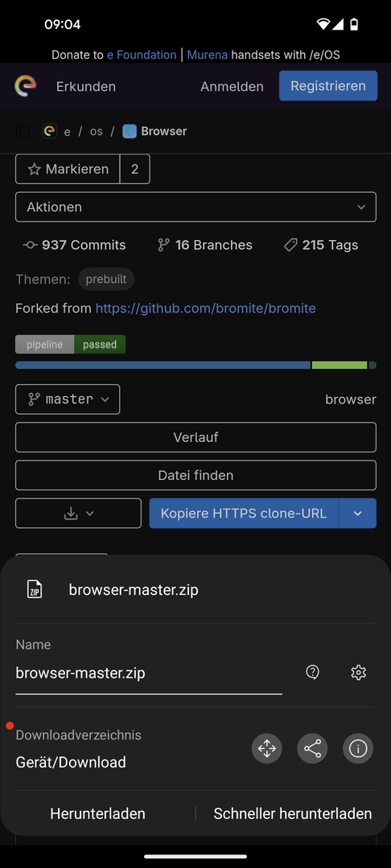Open Erkunden menu item
This screenshot has width=391, height=868.
pyautogui.click(x=86, y=86)
